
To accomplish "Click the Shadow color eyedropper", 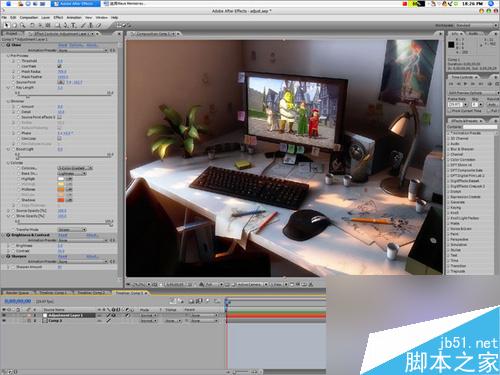I will click(69, 200).
